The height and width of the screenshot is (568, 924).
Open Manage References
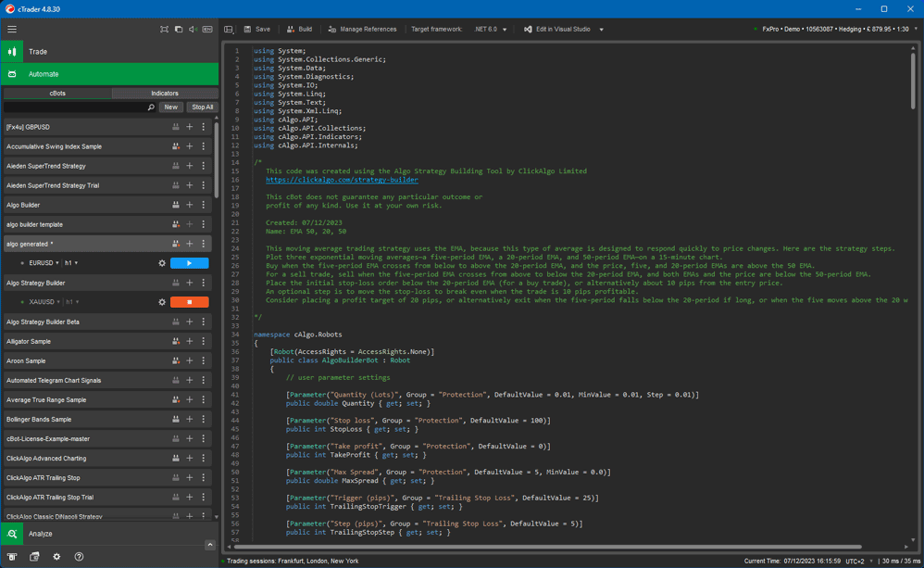pyautogui.click(x=362, y=29)
